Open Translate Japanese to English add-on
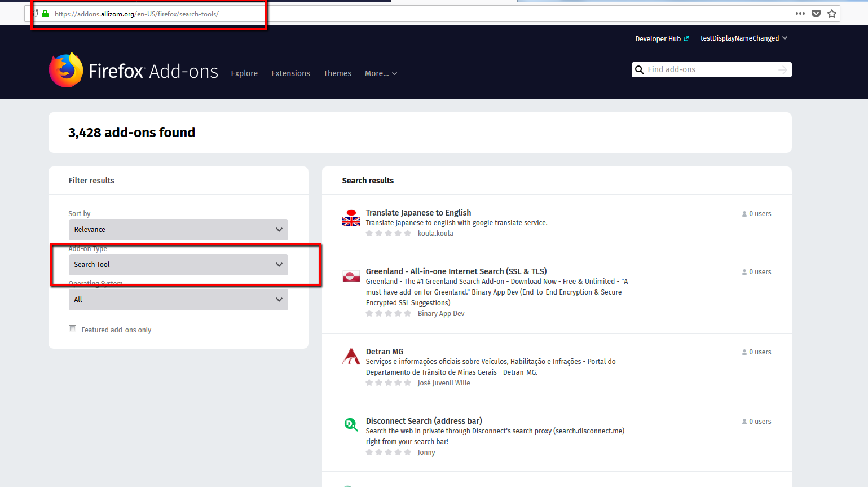 418,213
